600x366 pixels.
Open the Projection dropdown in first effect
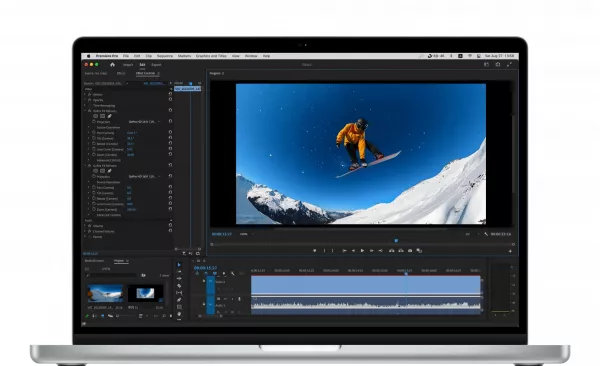click(144, 122)
